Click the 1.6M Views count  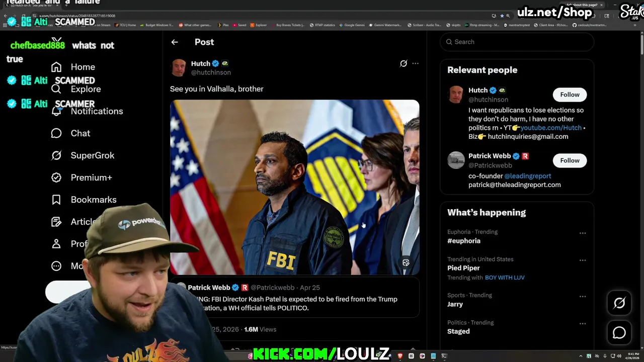tap(260, 329)
